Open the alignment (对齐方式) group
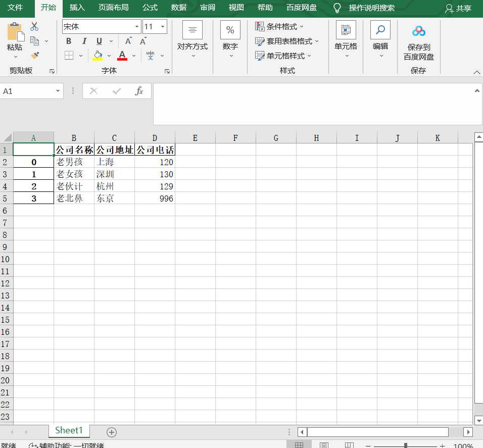Image resolution: width=483 pixels, height=448 pixels. pos(192,39)
